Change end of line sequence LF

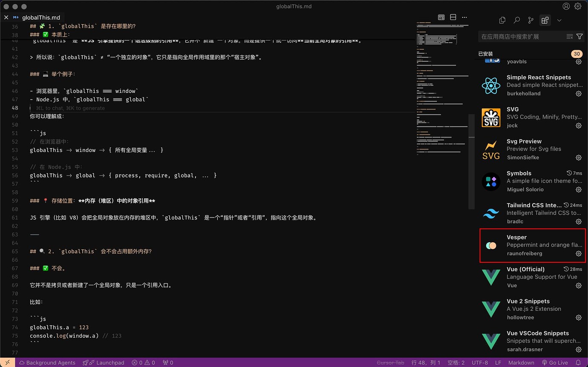pos(498,362)
